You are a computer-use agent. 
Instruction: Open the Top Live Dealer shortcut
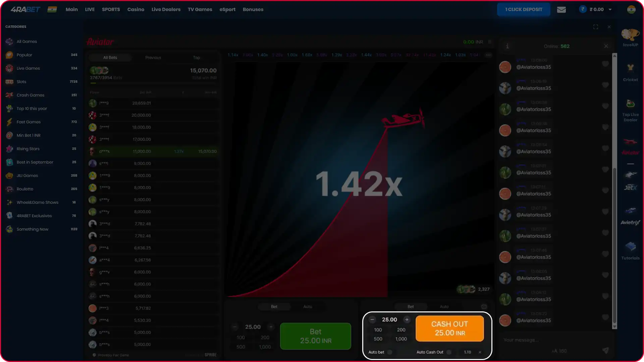tap(630, 111)
